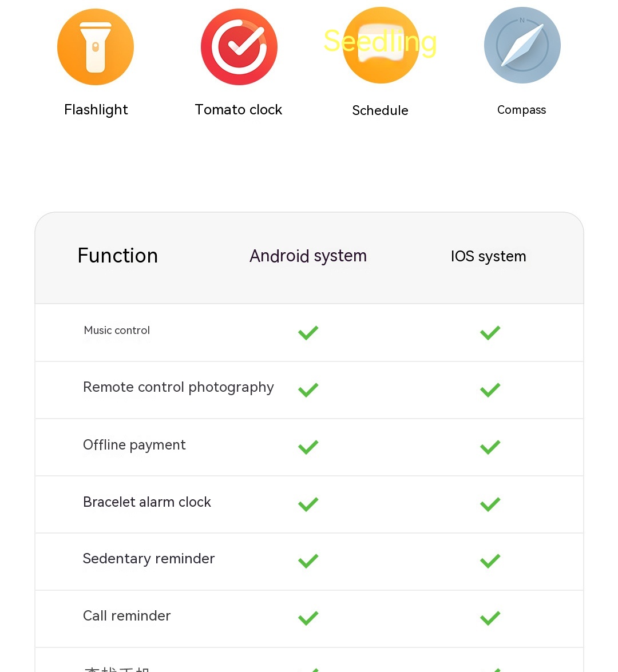Select the Flashlight text label
This screenshot has width=618, height=672.
pyautogui.click(x=96, y=110)
